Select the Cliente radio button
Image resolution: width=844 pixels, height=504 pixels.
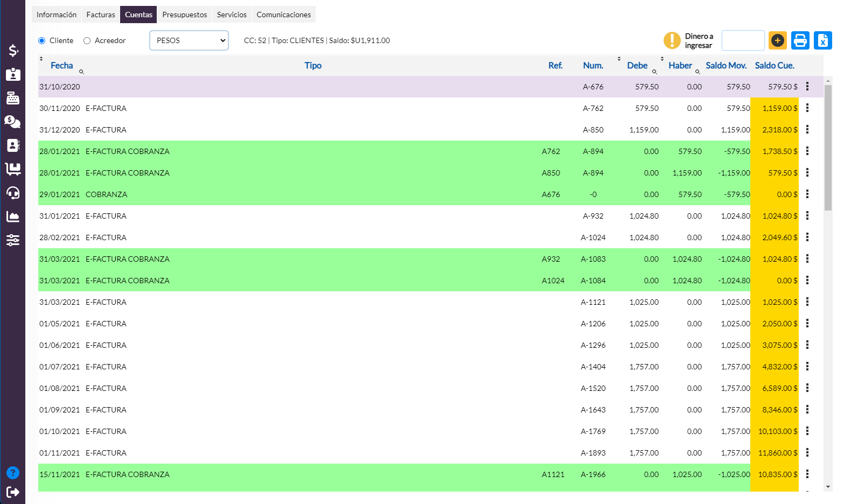click(42, 41)
